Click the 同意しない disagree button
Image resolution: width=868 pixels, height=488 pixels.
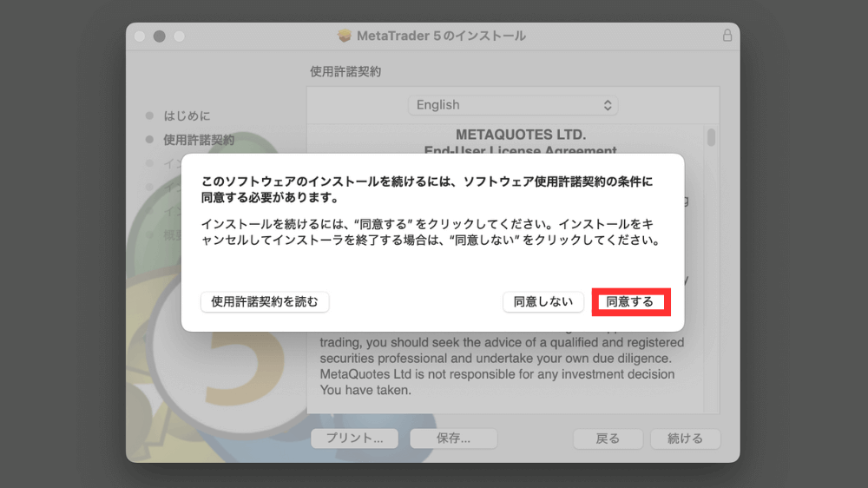[x=543, y=302]
